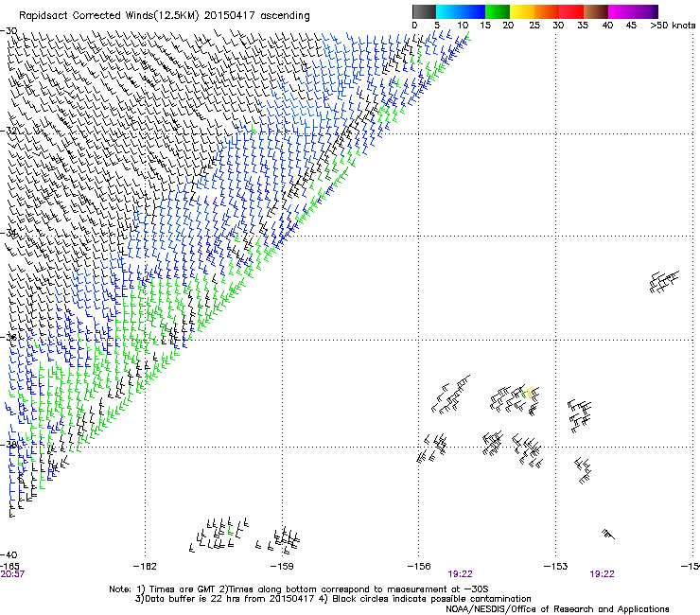Click the legend tick label '40'
This screenshot has height=615, width=700.
point(607,26)
